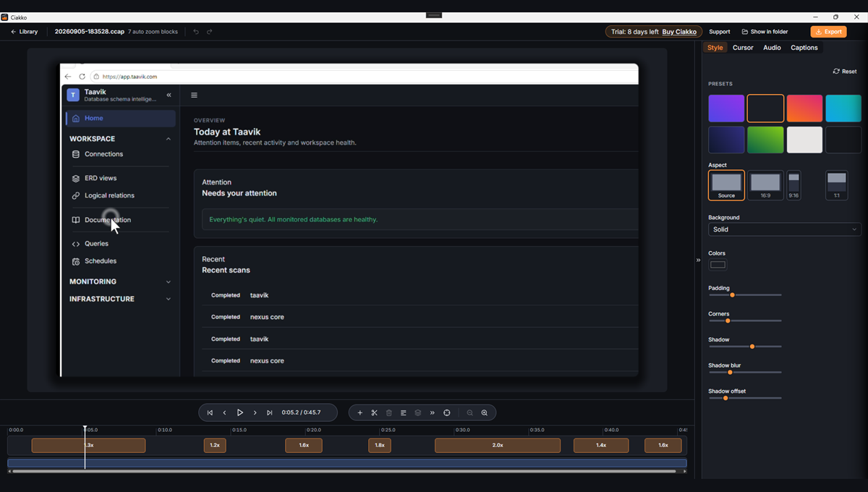The height and width of the screenshot is (492, 868).
Task: Select the 1.6x zoom block near 0:20
Action: (x=304, y=446)
